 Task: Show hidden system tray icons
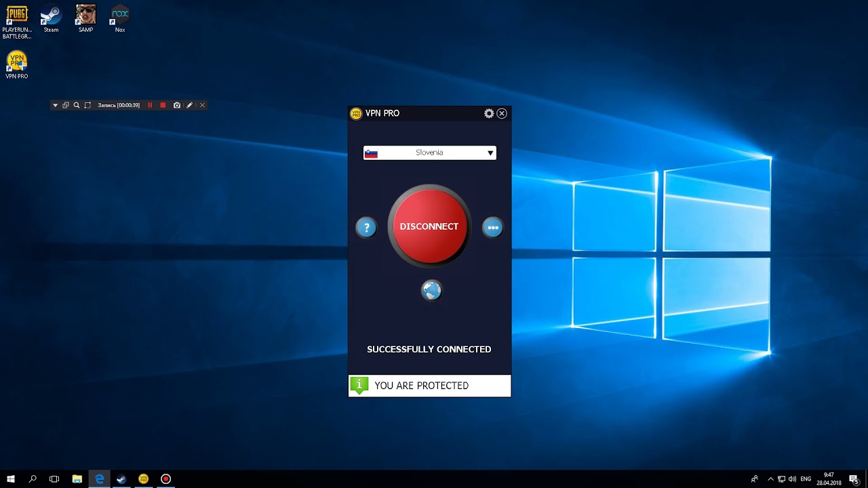[x=770, y=479]
